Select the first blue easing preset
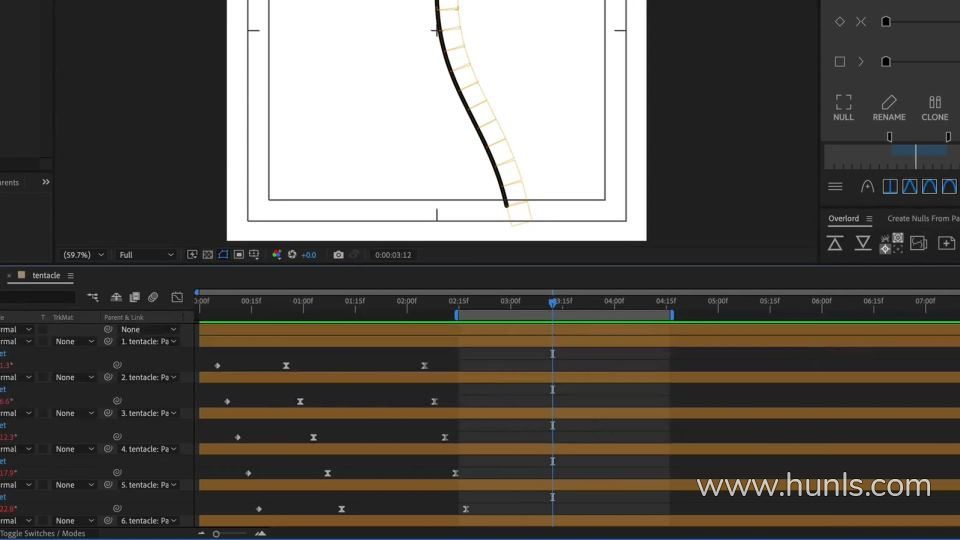This screenshot has width=960, height=540. 890,186
